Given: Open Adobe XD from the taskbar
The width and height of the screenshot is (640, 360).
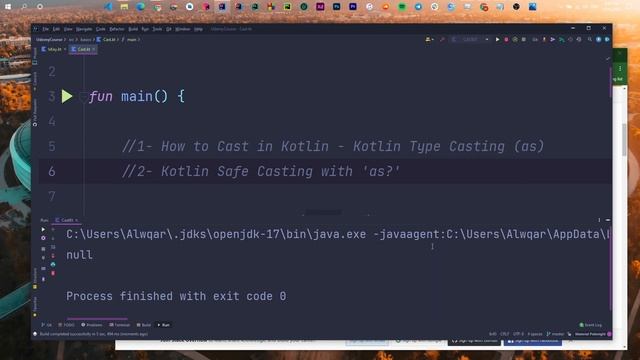Looking at the screenshot, I should tap(320, 7).
